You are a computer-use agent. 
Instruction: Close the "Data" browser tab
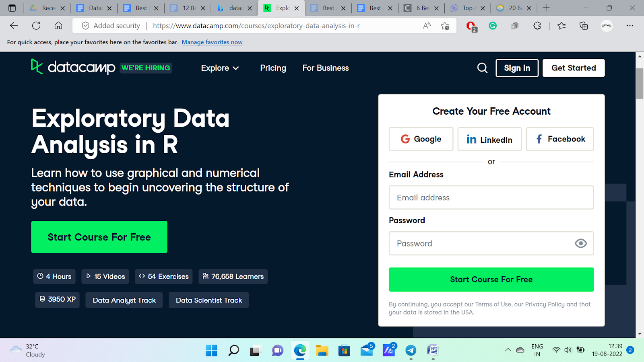(x=109, y=8)
